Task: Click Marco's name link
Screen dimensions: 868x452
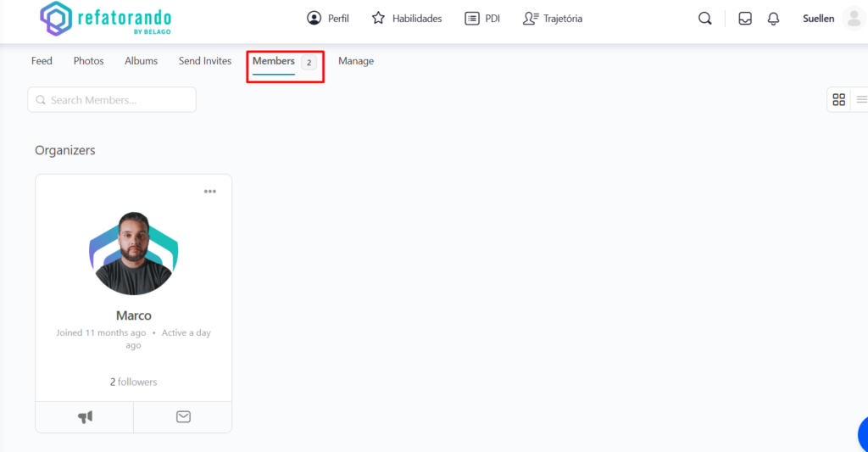Action: tap(134, 315)
